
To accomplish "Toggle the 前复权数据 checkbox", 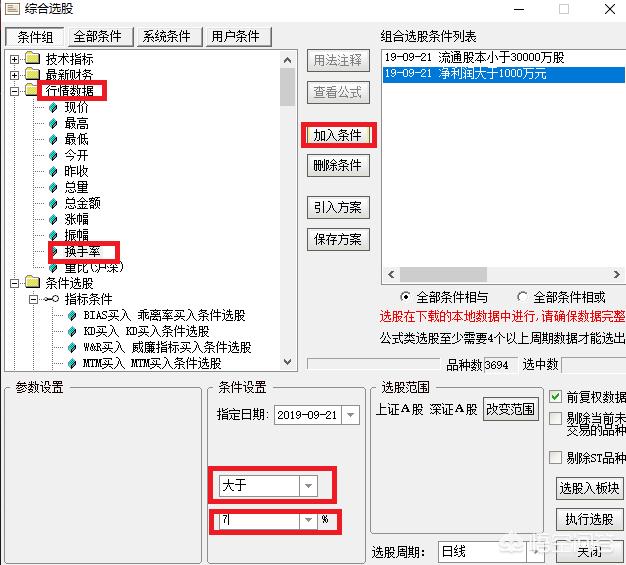I will [x=556, y=397].
